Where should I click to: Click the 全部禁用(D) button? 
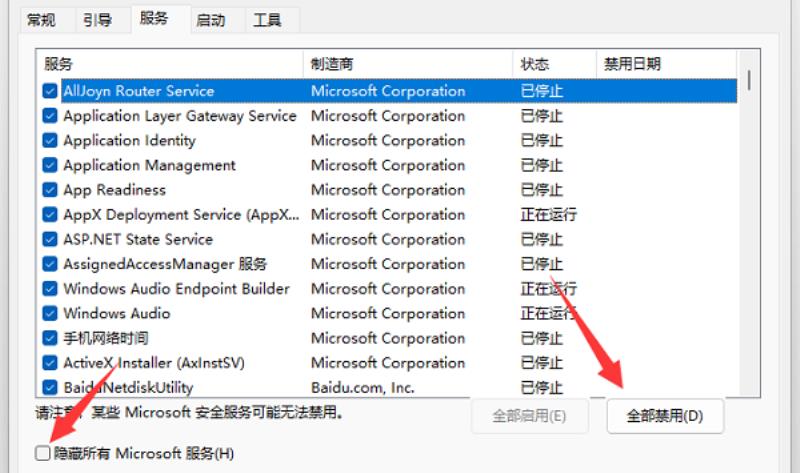[665, 416]
